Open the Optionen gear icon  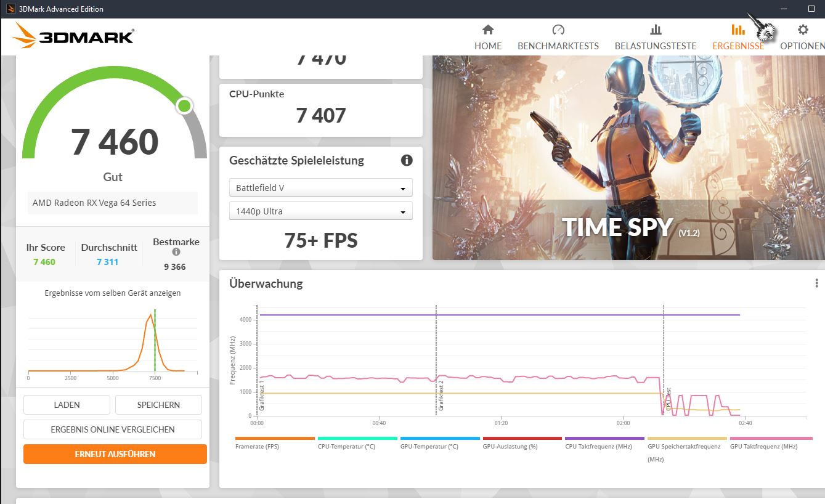click(803, 30)
